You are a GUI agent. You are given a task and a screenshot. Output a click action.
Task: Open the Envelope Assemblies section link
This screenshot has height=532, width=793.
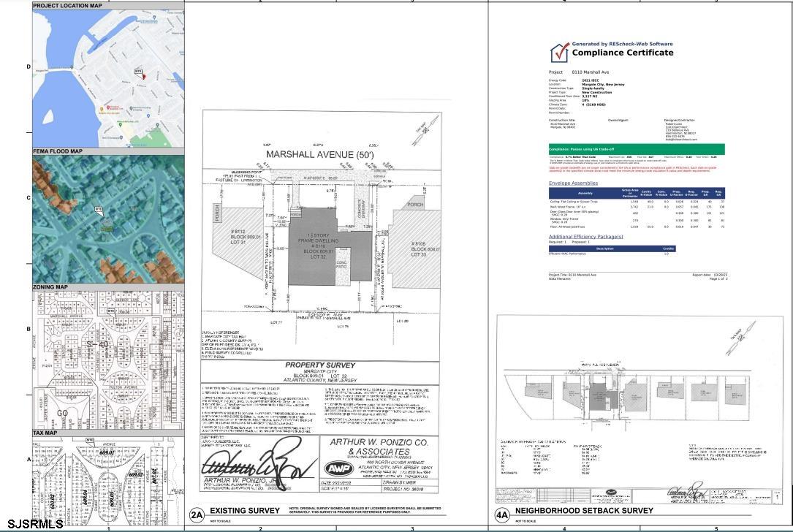573,183
